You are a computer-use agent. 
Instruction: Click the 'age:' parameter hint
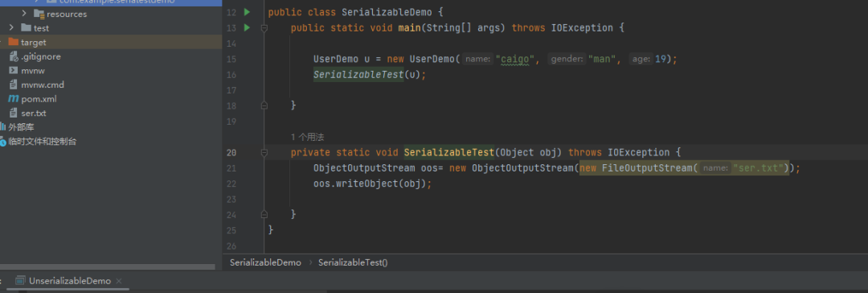(x=641, y=59)
